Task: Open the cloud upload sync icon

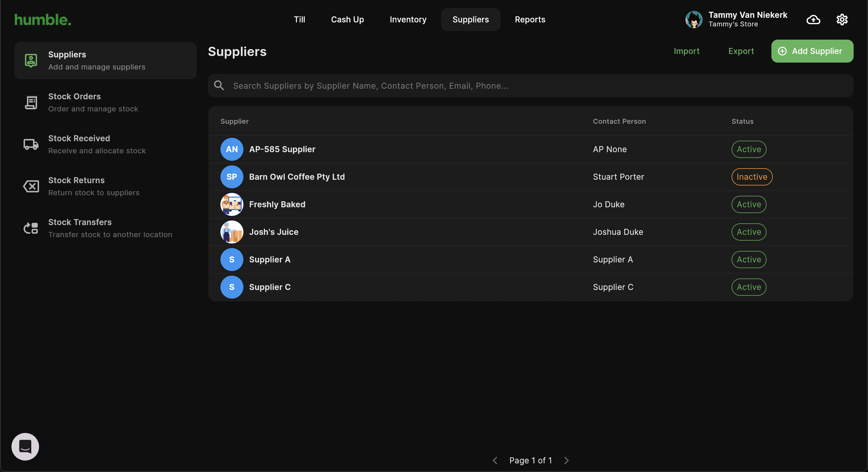Action: (x=813, y=20)
